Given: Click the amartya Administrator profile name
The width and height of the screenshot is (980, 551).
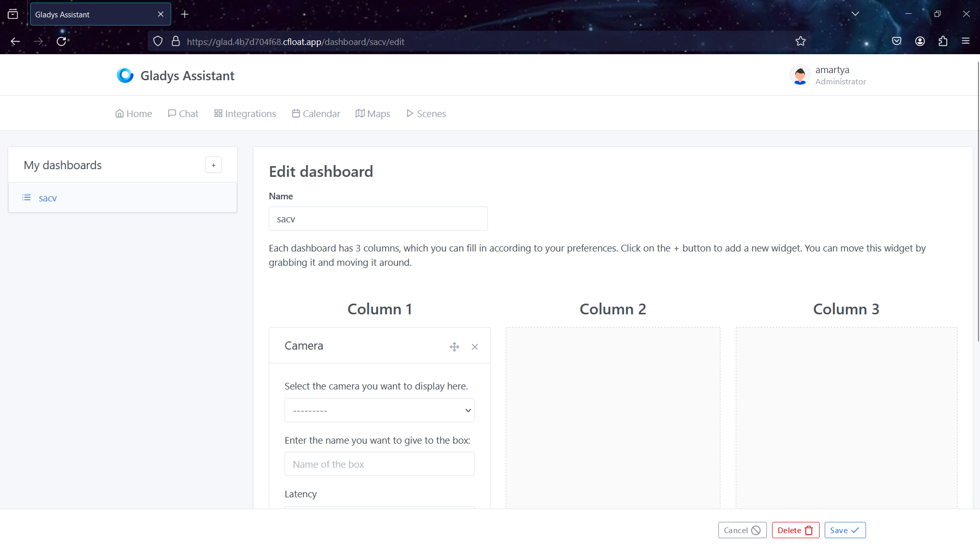Looking at the screenshot, I should coord(840,75).
